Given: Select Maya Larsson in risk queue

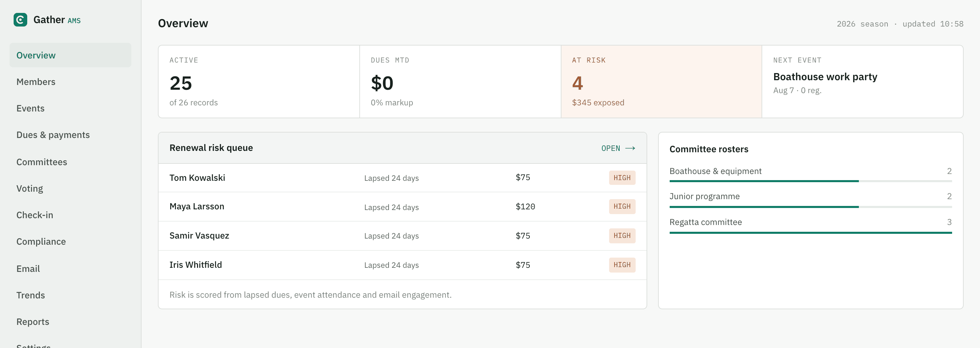Looking at the screenshot, I should click(403, 207).
